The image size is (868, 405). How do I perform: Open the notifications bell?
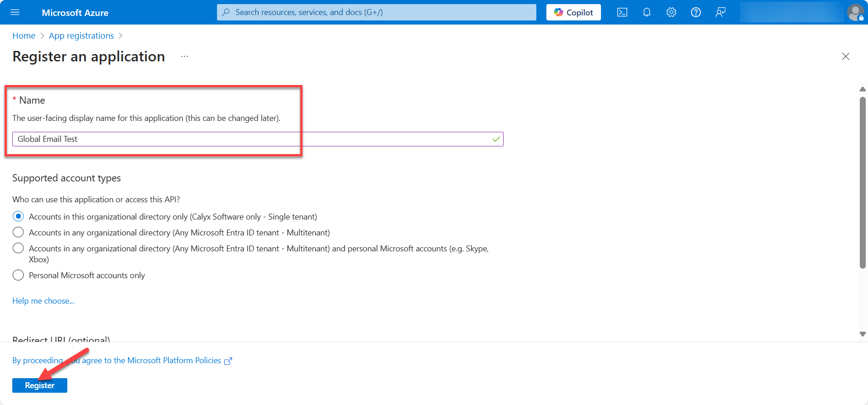click(646, 12)
